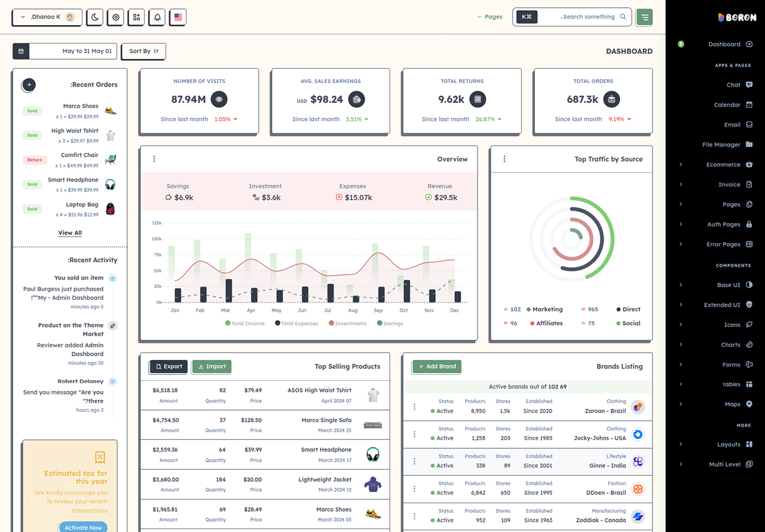Toggle sidebar with the green hamburger button

[x=644, y=17]
